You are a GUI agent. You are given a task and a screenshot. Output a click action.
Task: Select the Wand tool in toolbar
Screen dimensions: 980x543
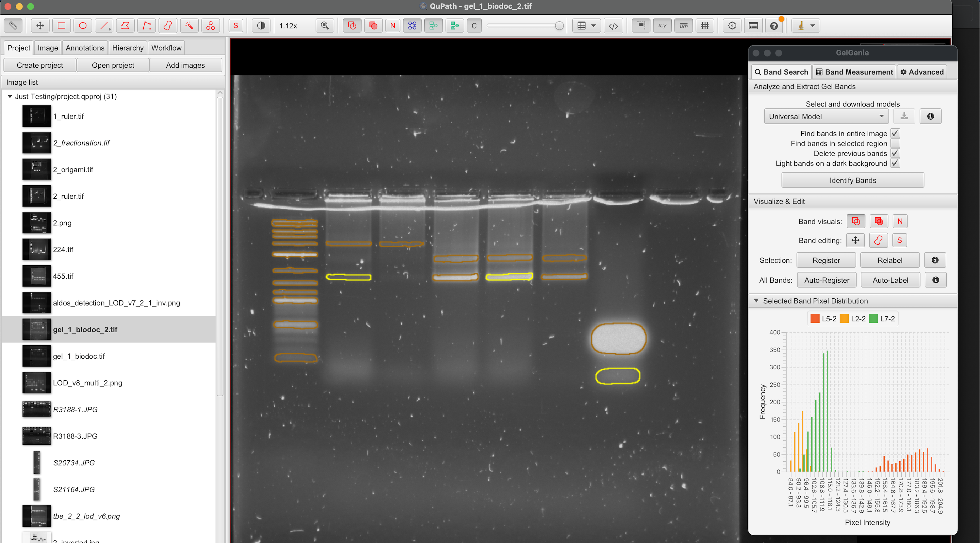click(189, 25)
